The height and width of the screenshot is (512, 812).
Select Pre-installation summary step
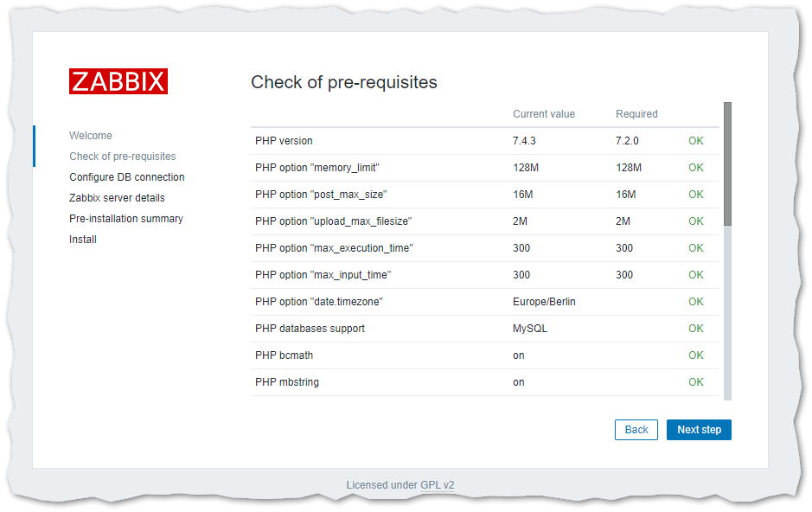click(126, 219)
